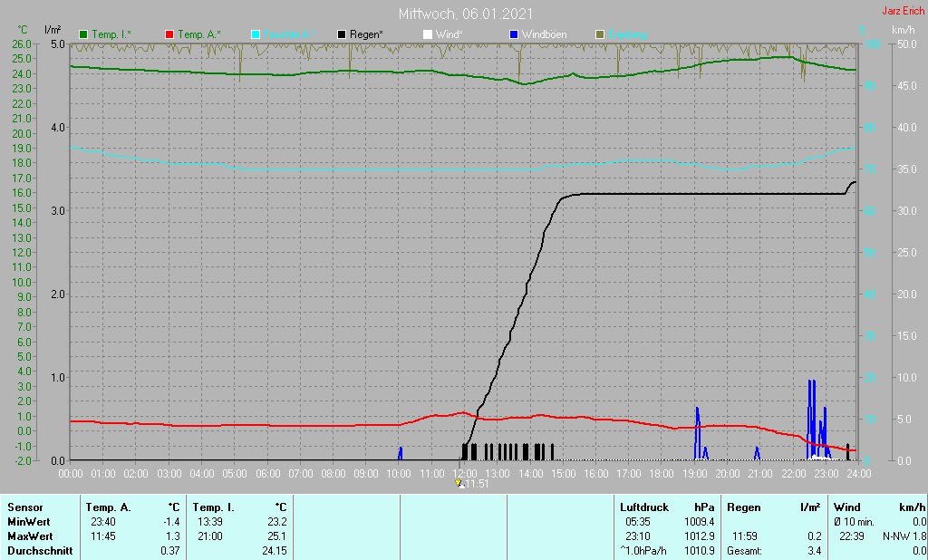Click the green Temp. I. legend square
This screenshot has height=560, width=928.
83,35
